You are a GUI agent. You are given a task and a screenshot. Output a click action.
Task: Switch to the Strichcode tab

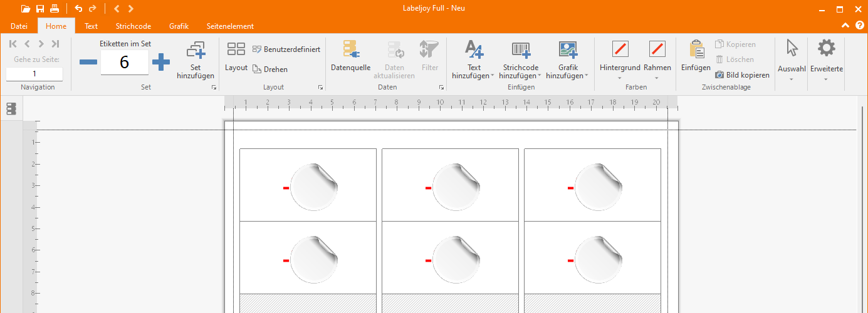tap(133, 26)
